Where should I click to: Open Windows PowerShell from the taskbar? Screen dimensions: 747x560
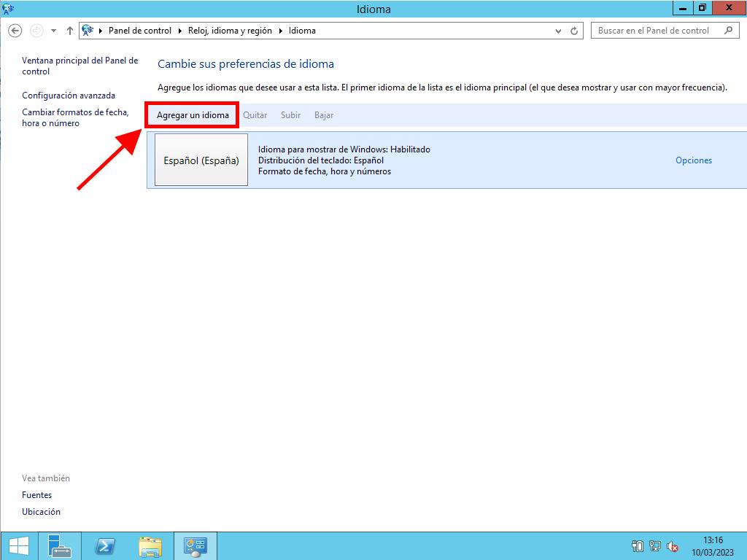pyautogui.click(x=105, y=545)
